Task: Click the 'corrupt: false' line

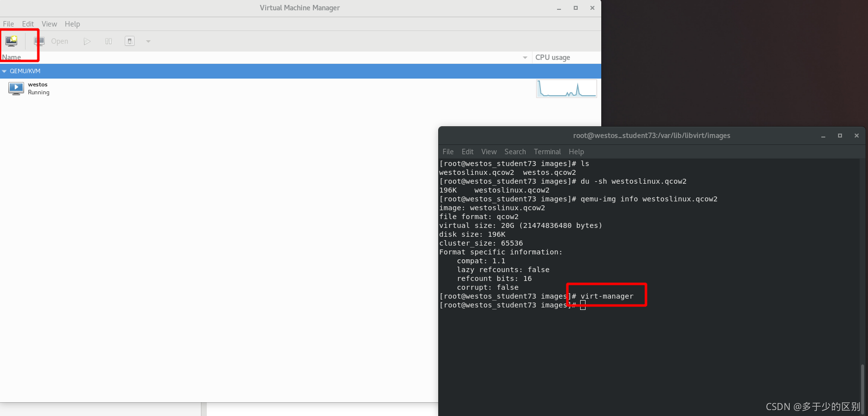Action: point(488,287)
